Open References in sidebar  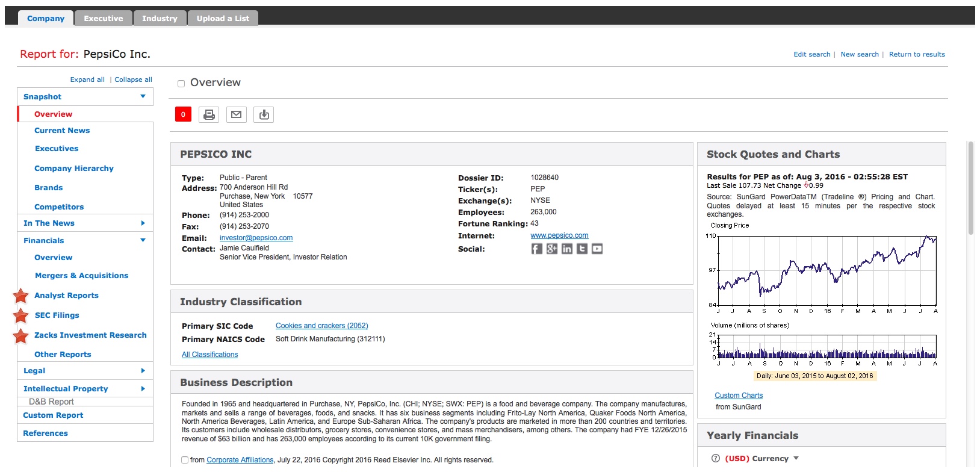[x=45, y=433]
